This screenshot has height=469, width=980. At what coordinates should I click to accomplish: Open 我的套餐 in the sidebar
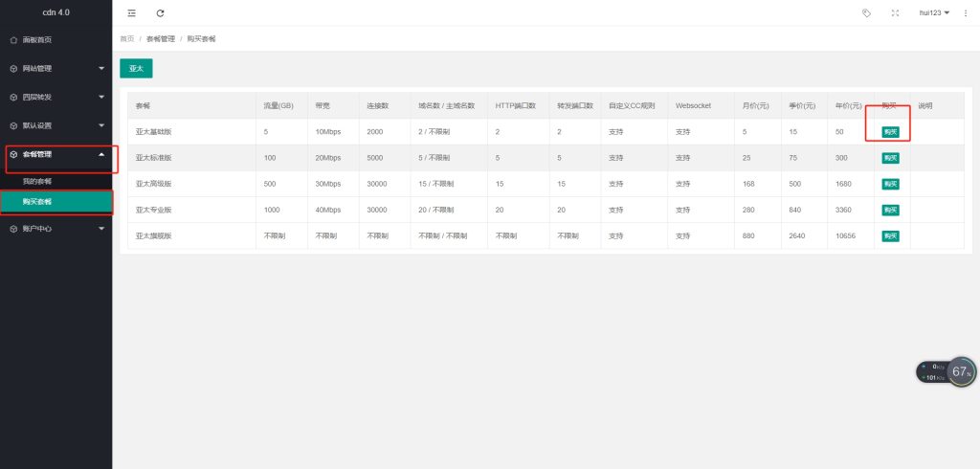[x=37, y=181]
